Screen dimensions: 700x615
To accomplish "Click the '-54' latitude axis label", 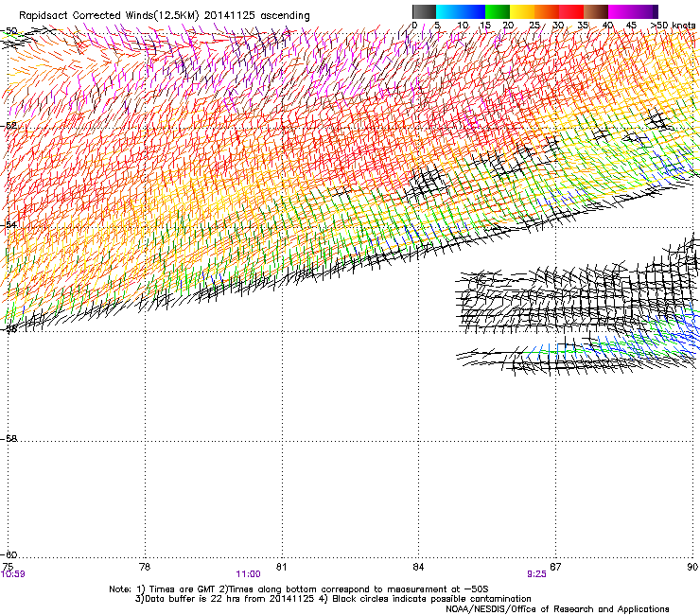I will 9,224.
